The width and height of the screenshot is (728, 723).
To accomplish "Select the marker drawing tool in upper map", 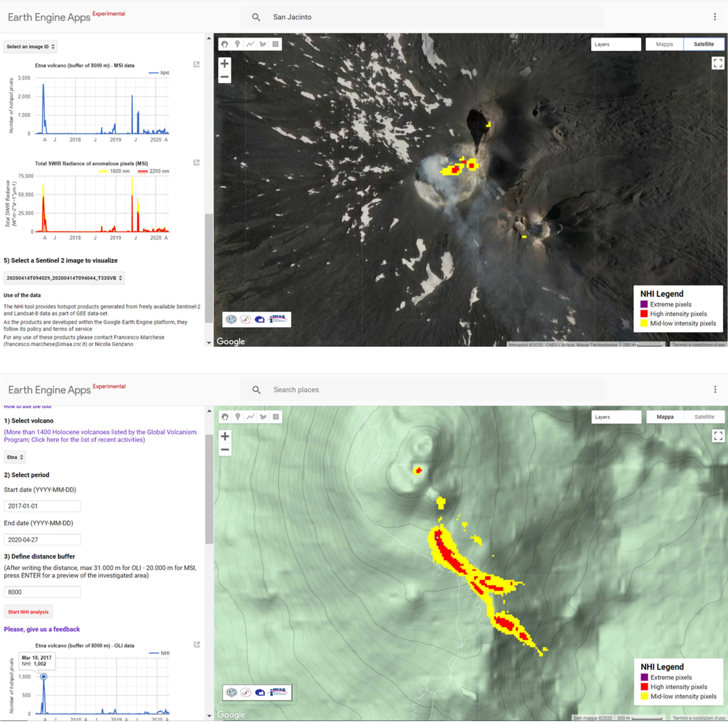I will [237, 44].
